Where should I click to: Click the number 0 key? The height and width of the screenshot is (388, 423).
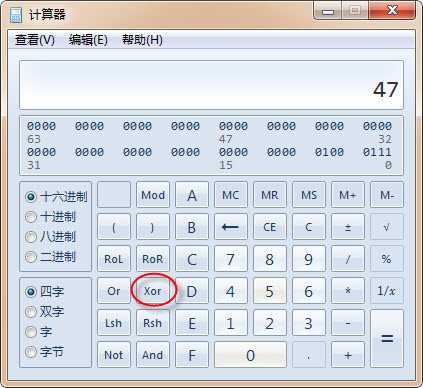pyautogui.click(x=250, y=355)
